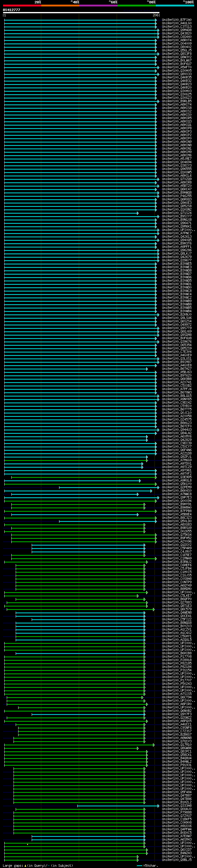Open the UniRef100_O04009 hit

point(177,43)
